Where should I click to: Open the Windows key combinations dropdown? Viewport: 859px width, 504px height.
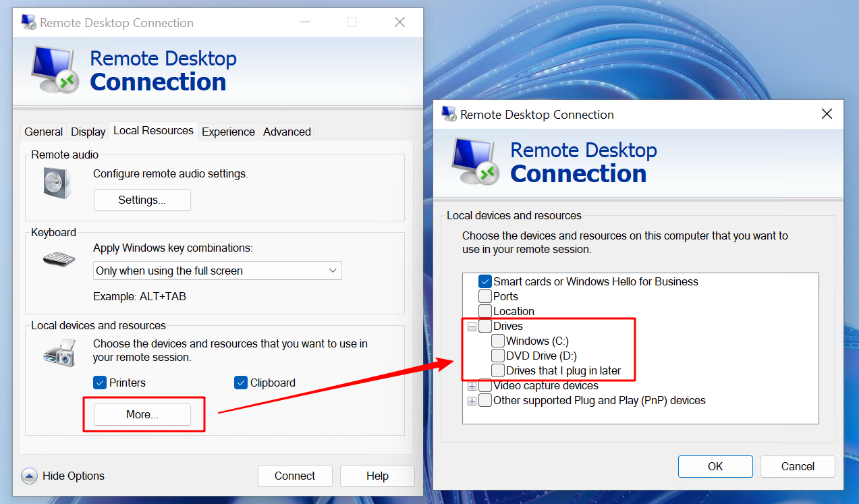pos(333,271)
